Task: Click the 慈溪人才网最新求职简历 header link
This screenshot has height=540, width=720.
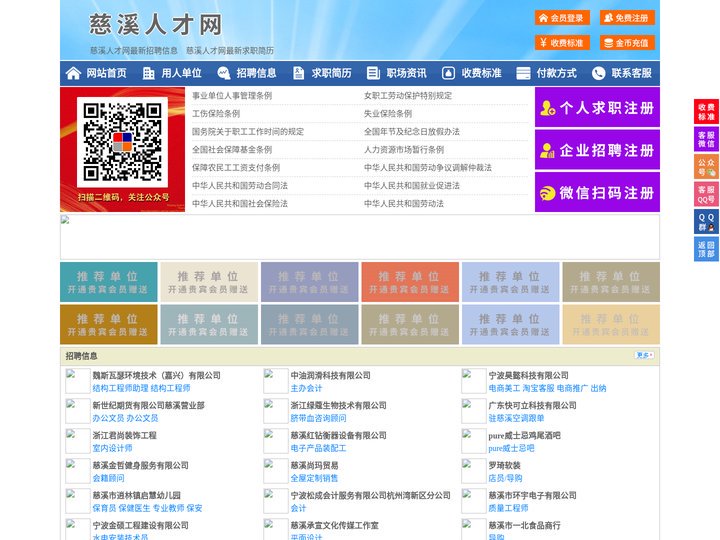Action: [x=230, y=51]
